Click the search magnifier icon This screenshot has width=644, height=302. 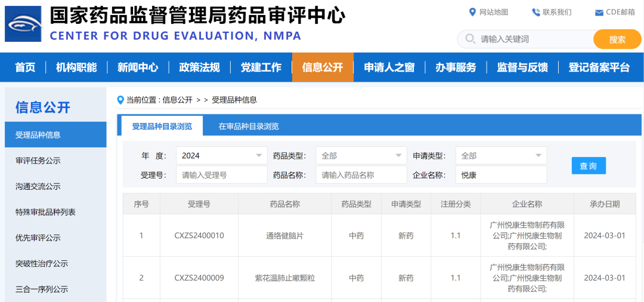470,39
